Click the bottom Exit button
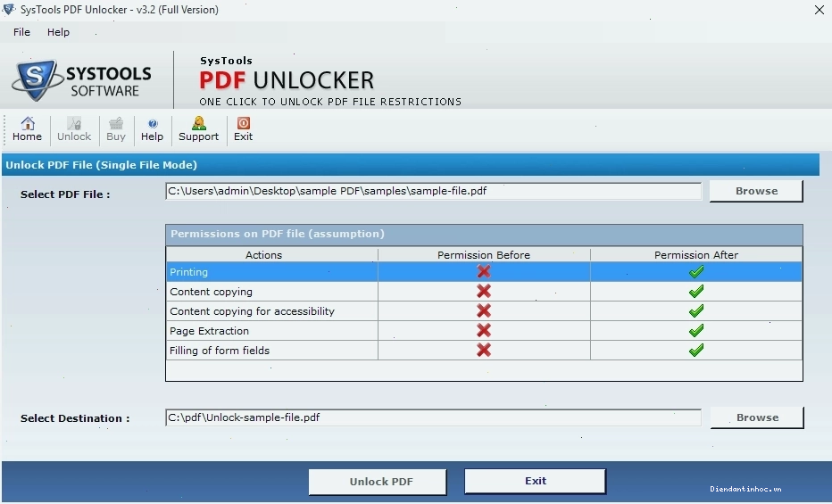The image size is (832, 504). point(536,481)
